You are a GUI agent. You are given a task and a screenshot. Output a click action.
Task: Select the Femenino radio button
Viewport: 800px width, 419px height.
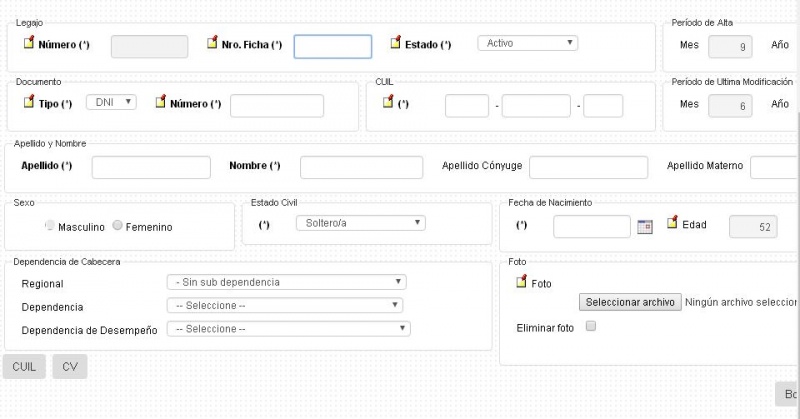118,226
